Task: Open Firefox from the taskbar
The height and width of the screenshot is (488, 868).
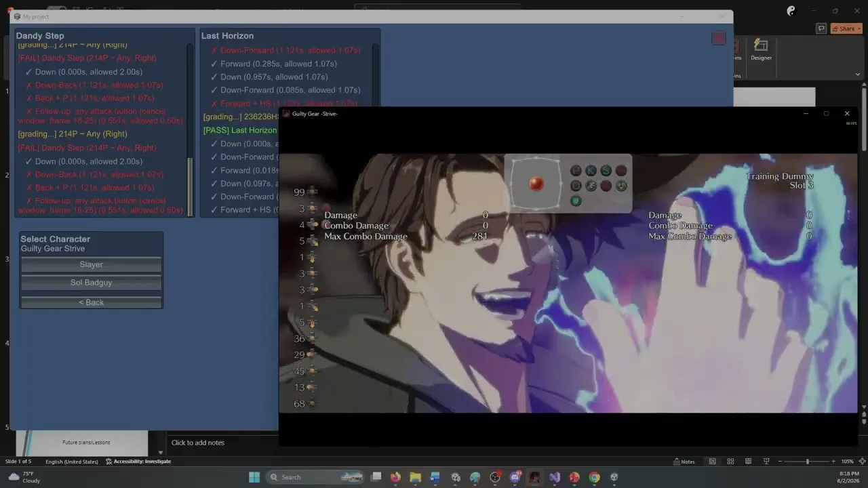Action: pos(395,477)
